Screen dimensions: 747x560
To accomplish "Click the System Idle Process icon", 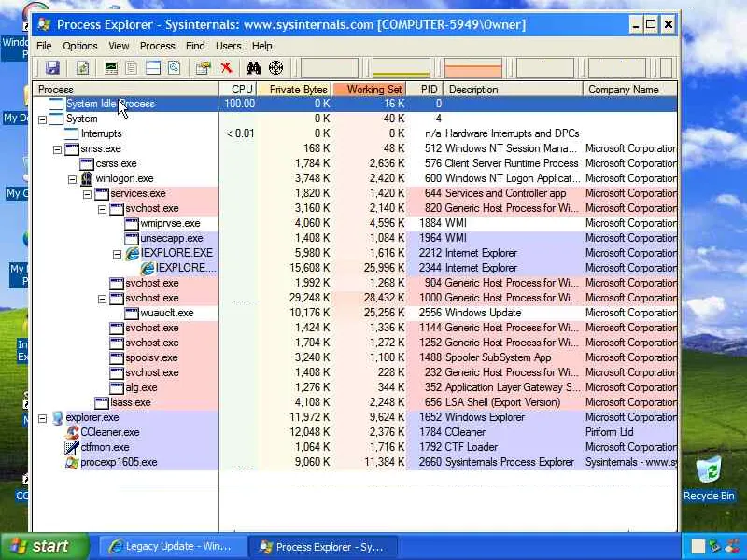I will (56, 104).
